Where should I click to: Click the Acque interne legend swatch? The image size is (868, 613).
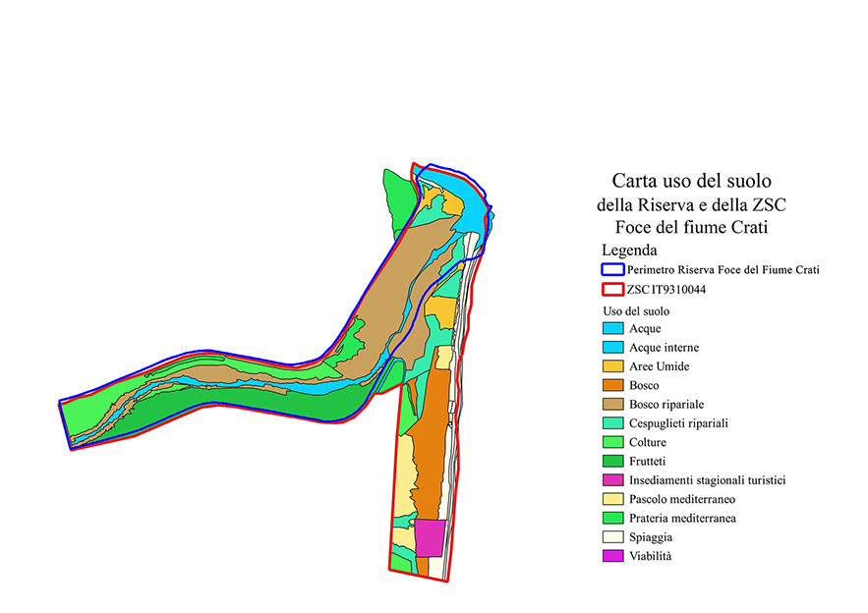coord(612,347)
